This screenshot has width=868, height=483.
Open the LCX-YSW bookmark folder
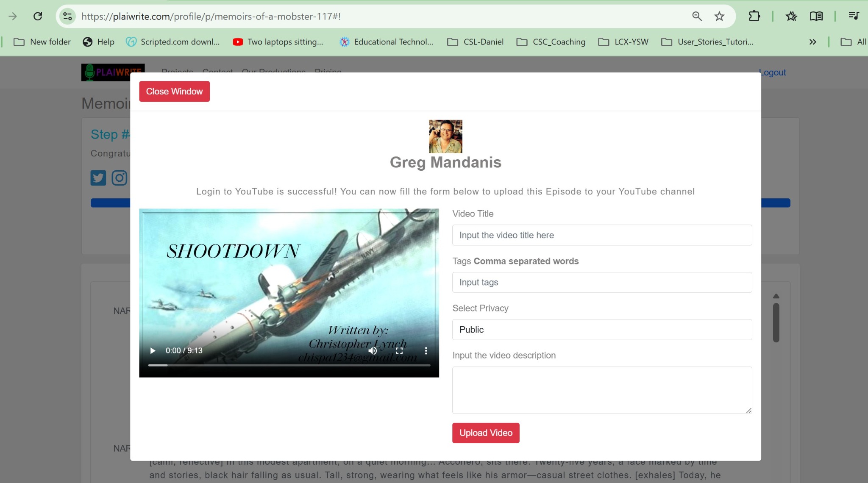(623, 42)
